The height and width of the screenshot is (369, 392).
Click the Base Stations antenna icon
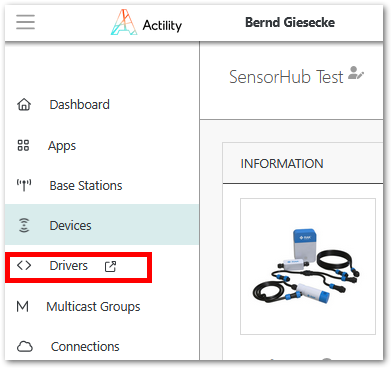coord(24,185)
